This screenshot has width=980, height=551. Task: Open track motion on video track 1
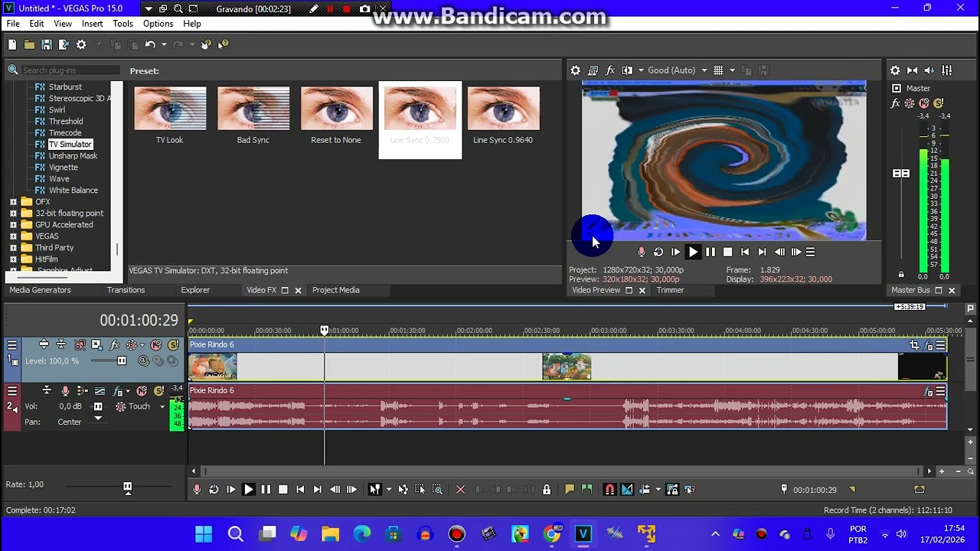pos(96,345)
